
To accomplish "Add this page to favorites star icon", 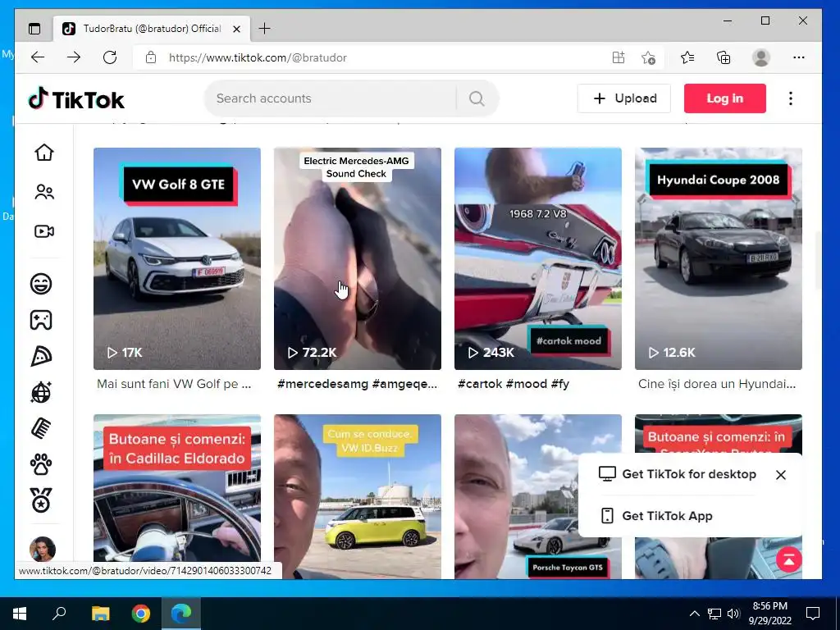I will [x=648, y=57].
